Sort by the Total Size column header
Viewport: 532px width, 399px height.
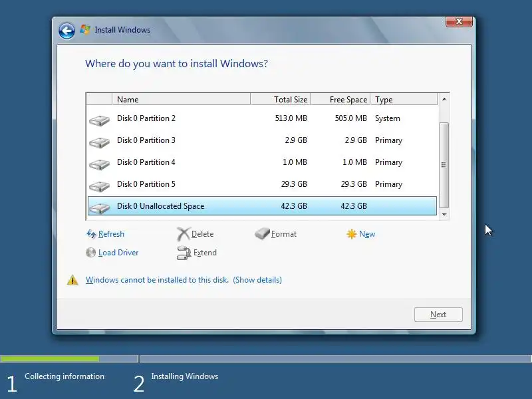click(281, 99)
